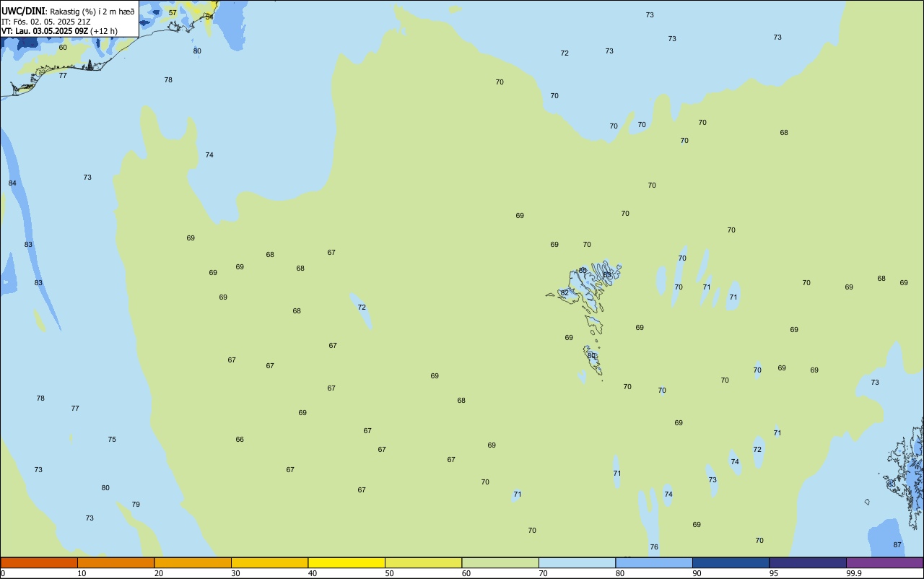The height and width of the screenshot is (579, 924).
Task: Click the '40' legend tick label
Action: (313, 573)
